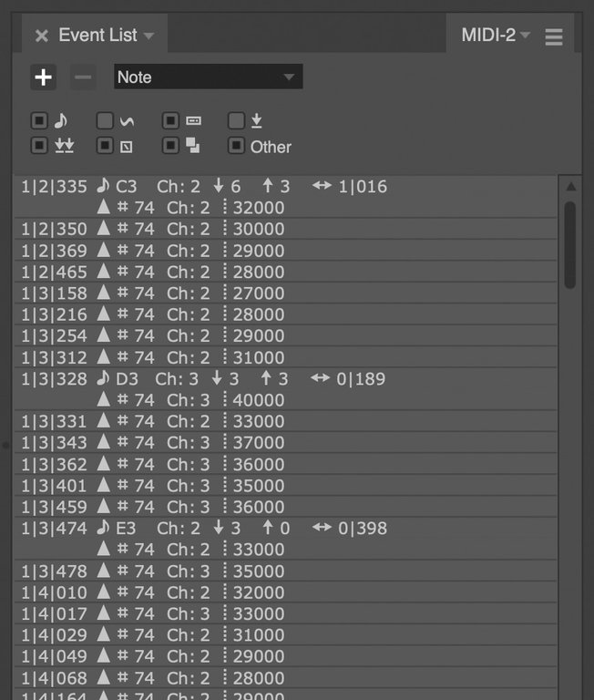
Task: Click the release velocity up arrow on the D3 row
Action: pos(267,378)
